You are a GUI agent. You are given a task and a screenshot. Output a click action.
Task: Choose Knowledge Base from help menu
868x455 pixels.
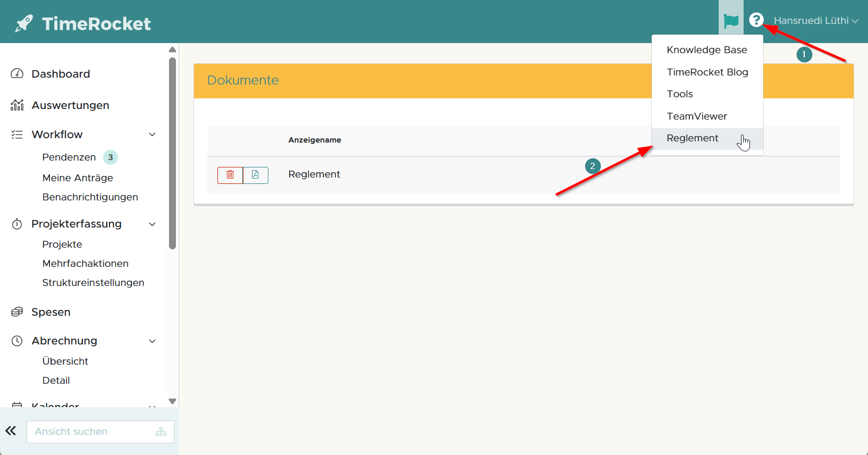coord(706,50)
